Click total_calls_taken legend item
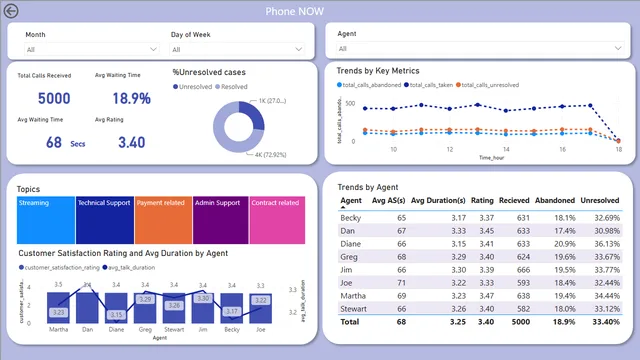The width and height of the screenshot is (640, 360). point(429,85)
